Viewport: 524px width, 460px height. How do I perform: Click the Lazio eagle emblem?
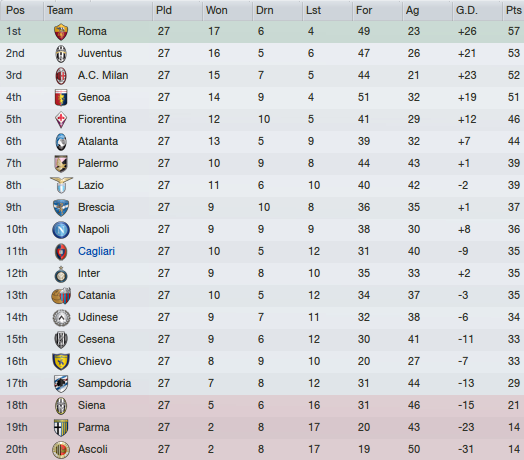coord(61,185)
